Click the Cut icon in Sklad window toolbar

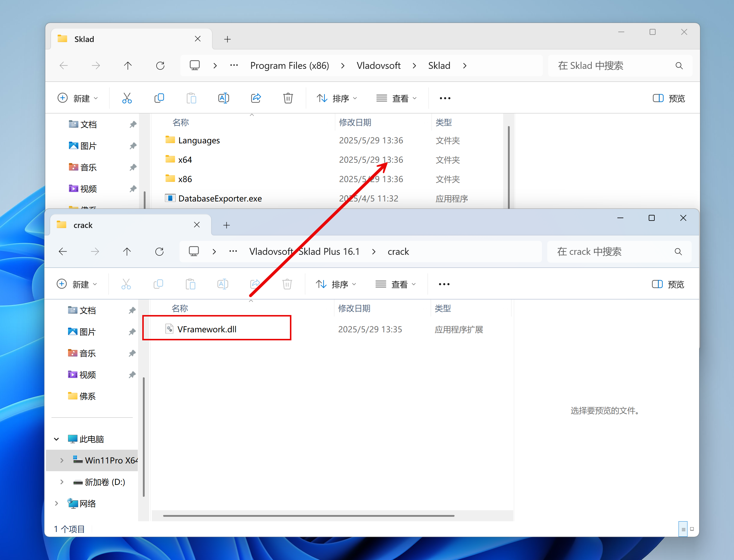pos(127,98)
